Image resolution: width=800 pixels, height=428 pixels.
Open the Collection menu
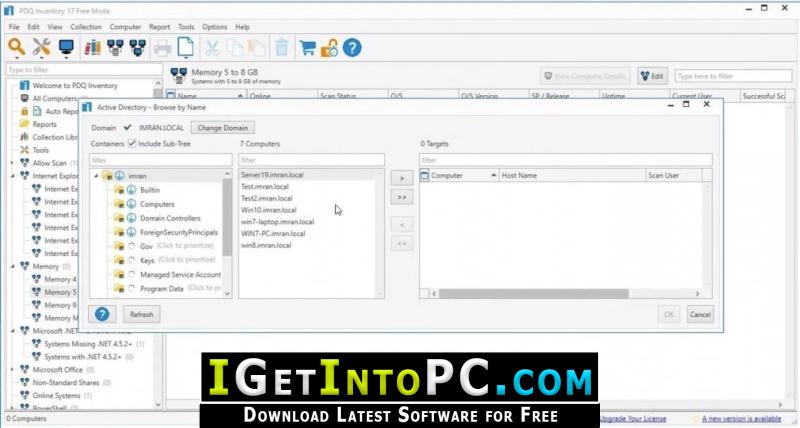86,27
